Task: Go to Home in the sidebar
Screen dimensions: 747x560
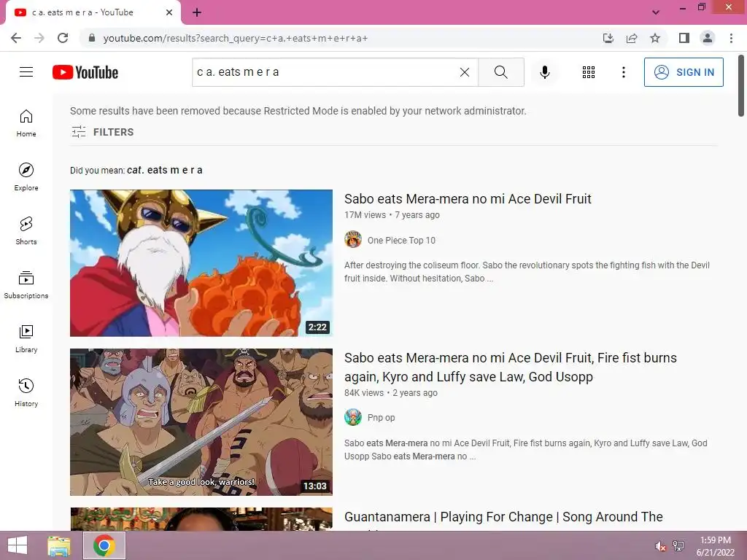Action: 26,122
